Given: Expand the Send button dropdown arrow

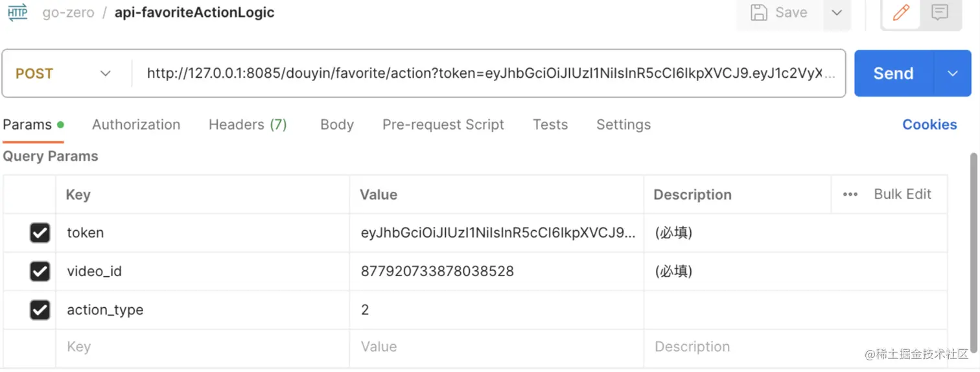Looking at the screenshot, I should tap(953, 73).
